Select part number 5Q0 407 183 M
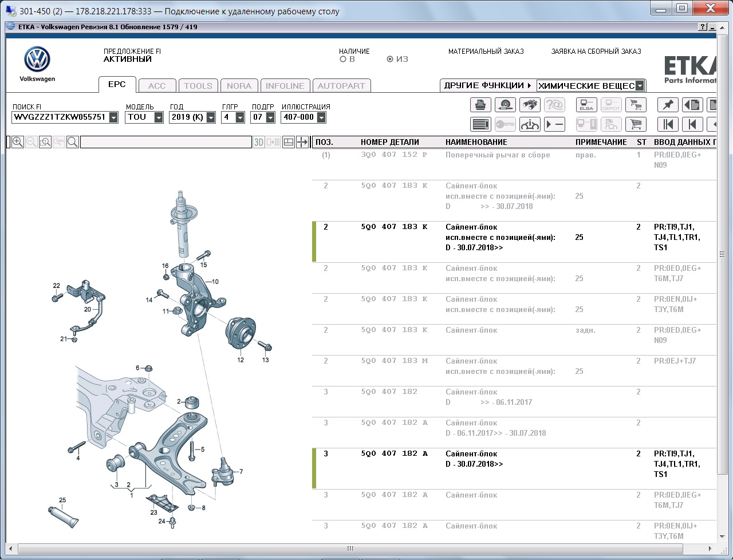This screenshot has height=560, width=733. [394, 361]
